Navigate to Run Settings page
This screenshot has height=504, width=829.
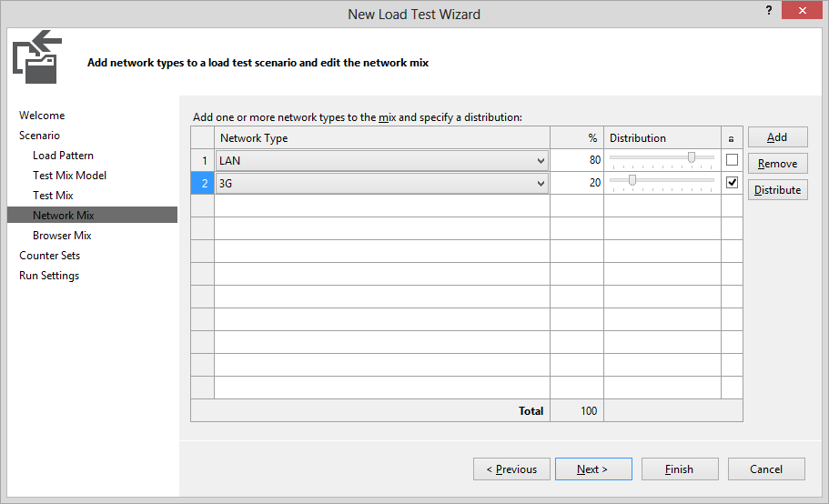coord(49,276)
